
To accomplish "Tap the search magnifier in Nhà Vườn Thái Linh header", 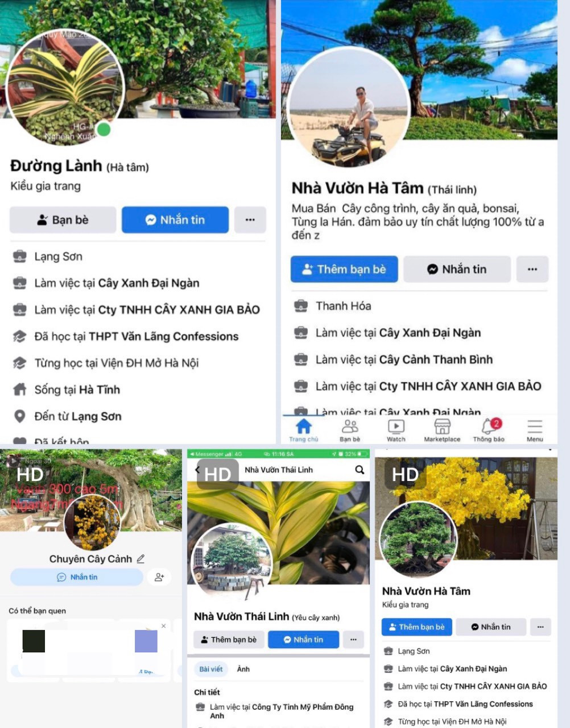I will [360, 470].
